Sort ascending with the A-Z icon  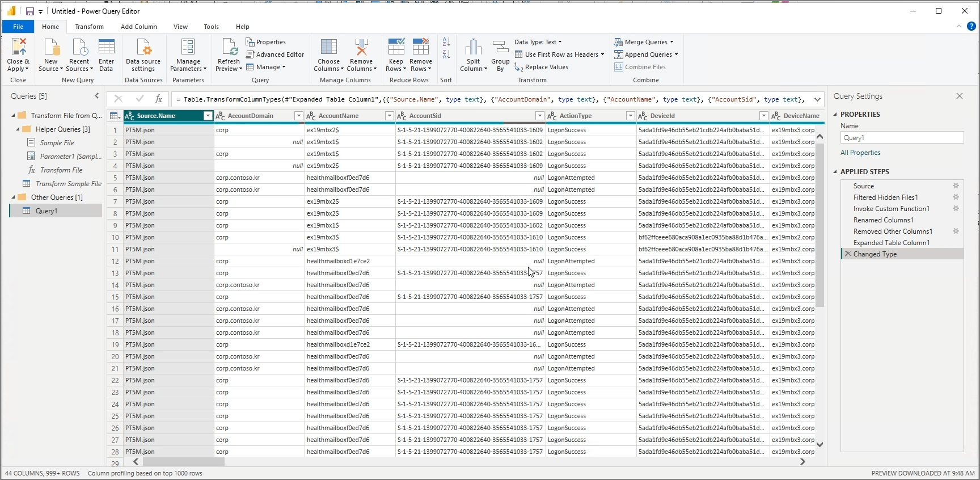tap(446, 42)
